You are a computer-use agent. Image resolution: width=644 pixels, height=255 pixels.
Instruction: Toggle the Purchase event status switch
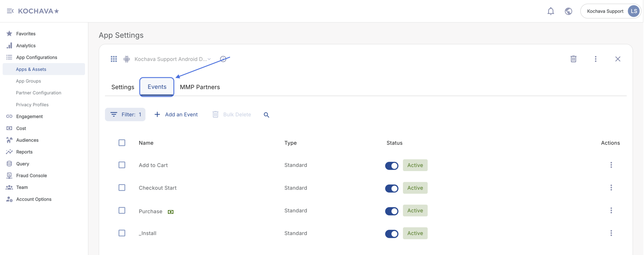[x=391, y=211]
